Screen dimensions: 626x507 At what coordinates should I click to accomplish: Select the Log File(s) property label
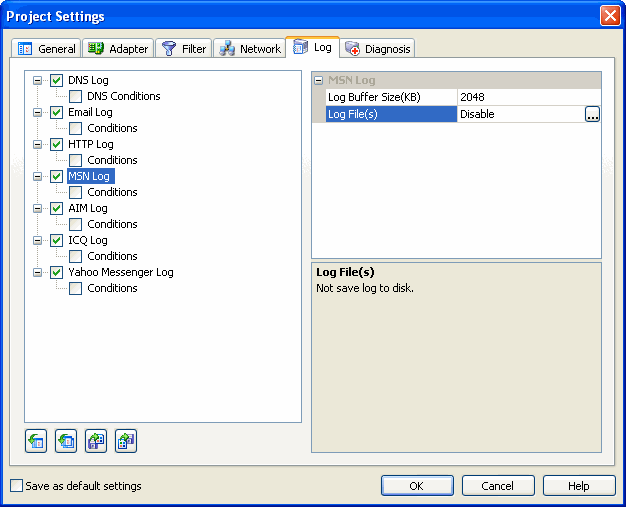(391, 114)
